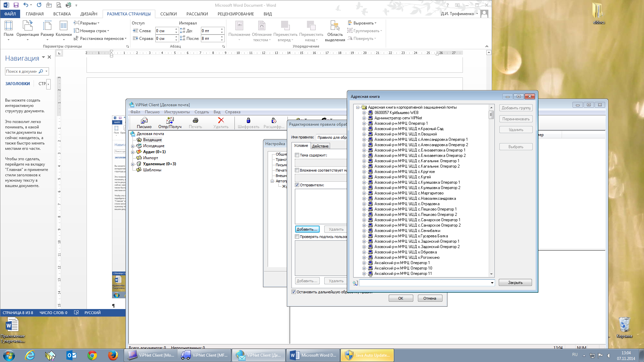This screenshot has height=362, width=644.
Task: Click the Удалить red X toolbar icon
Action: [221, 120]
